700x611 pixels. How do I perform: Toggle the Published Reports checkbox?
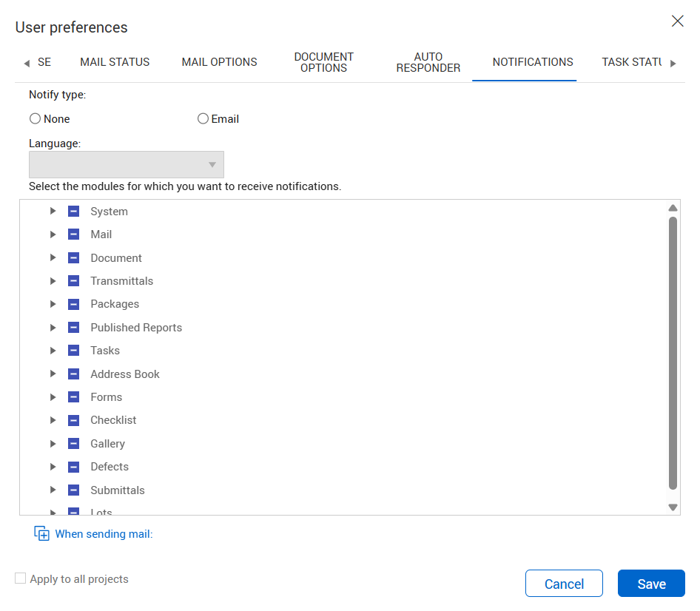tap(73, 328)
